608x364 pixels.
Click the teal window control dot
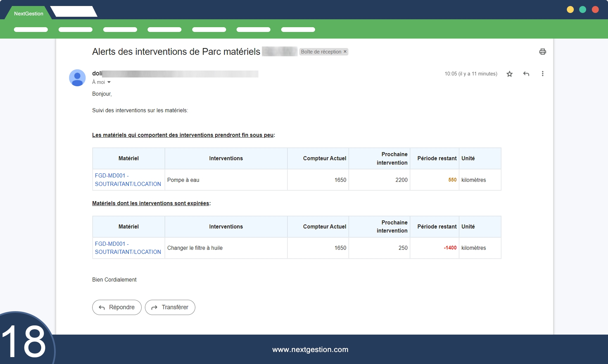(x=582, y=9)
